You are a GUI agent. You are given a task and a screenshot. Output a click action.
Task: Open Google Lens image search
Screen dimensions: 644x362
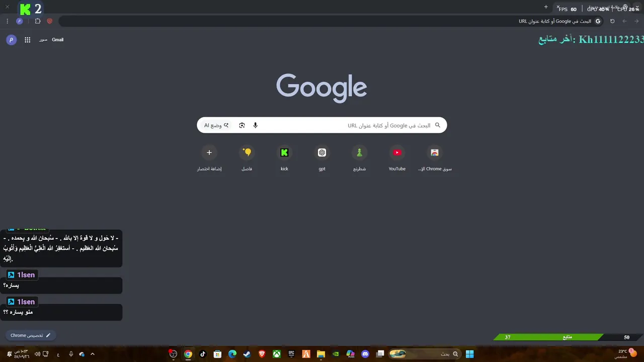[242, 125]
